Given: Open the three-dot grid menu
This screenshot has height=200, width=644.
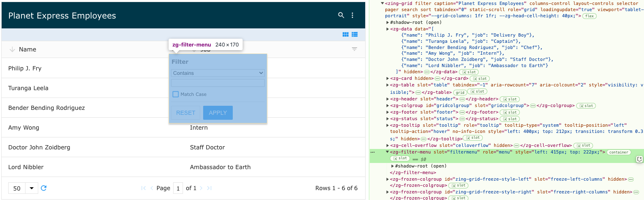Looking at the screenshot, I should coord(352,15).
